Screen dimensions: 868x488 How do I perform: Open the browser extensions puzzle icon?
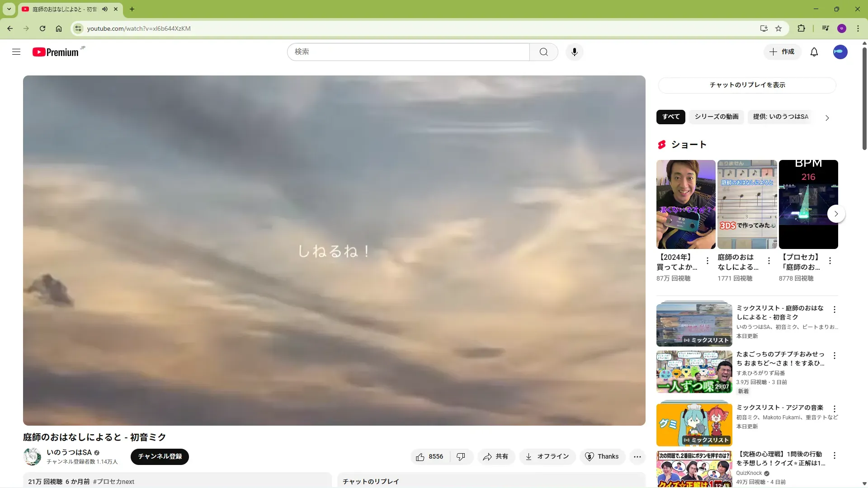click(x=801, y=28)
